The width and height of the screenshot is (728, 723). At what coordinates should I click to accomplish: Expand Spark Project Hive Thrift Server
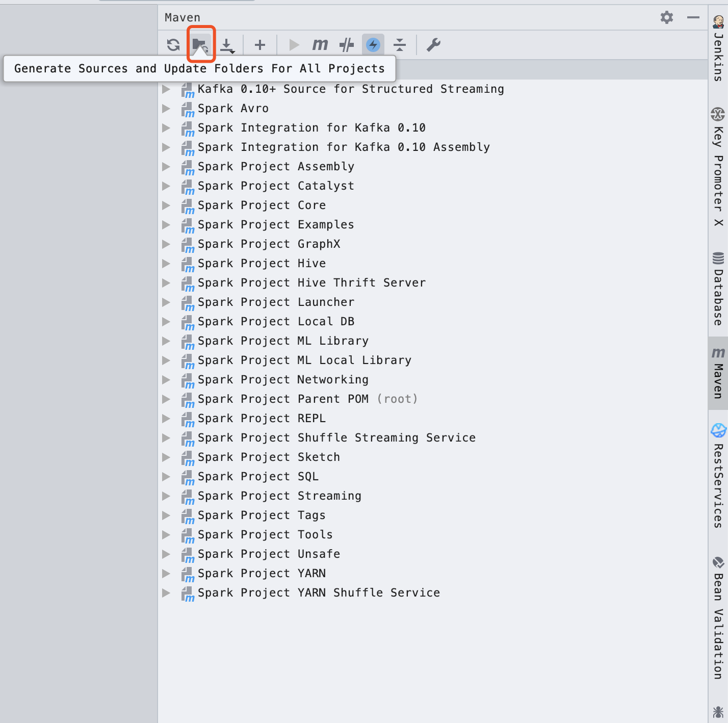[166, 283]
